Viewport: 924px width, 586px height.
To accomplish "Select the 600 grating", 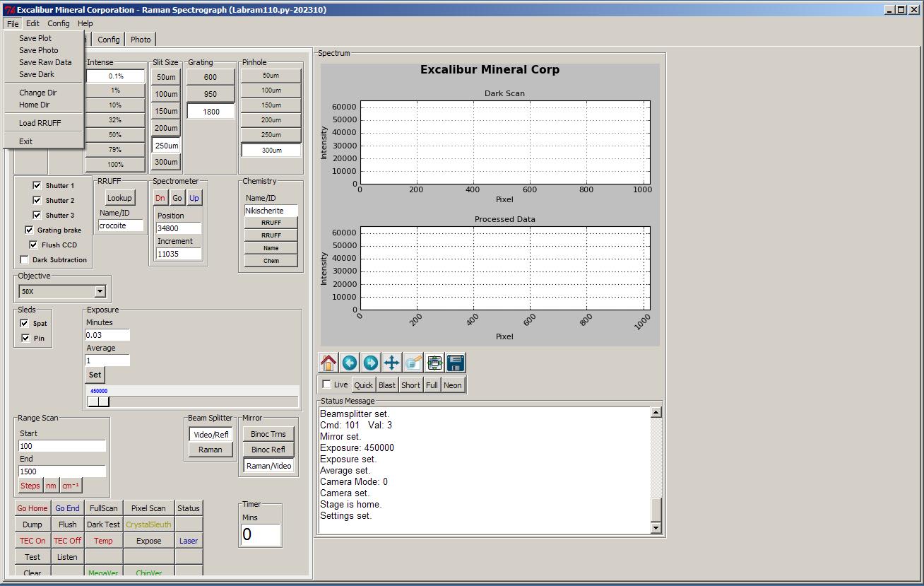I will (211, 77).
